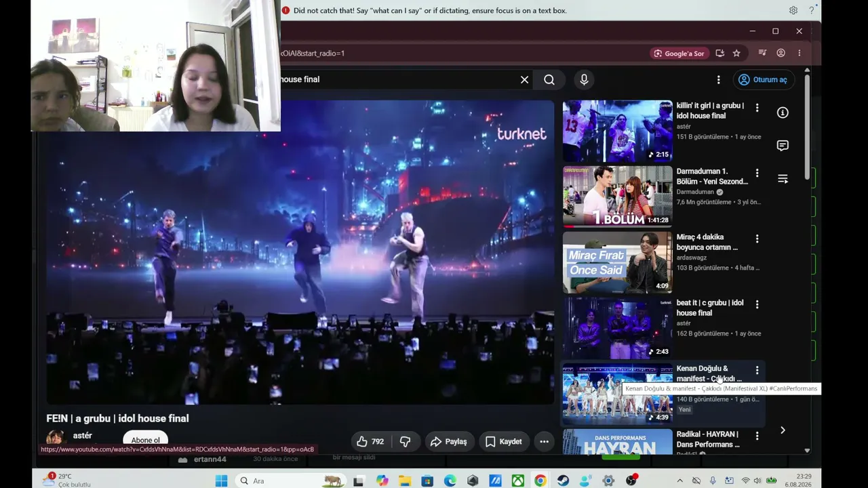This screenshot has width=868, height=488.
Task: Open Windows Start menu
Action: tap(221, 481)
